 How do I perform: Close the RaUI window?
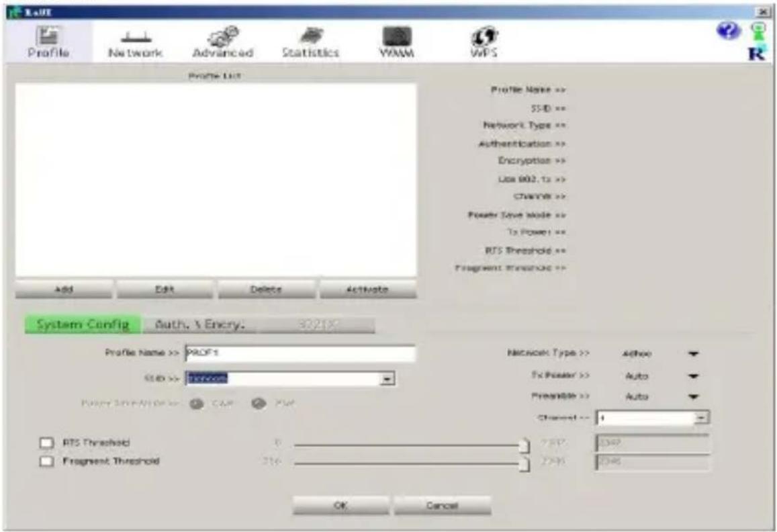(763, 12)
